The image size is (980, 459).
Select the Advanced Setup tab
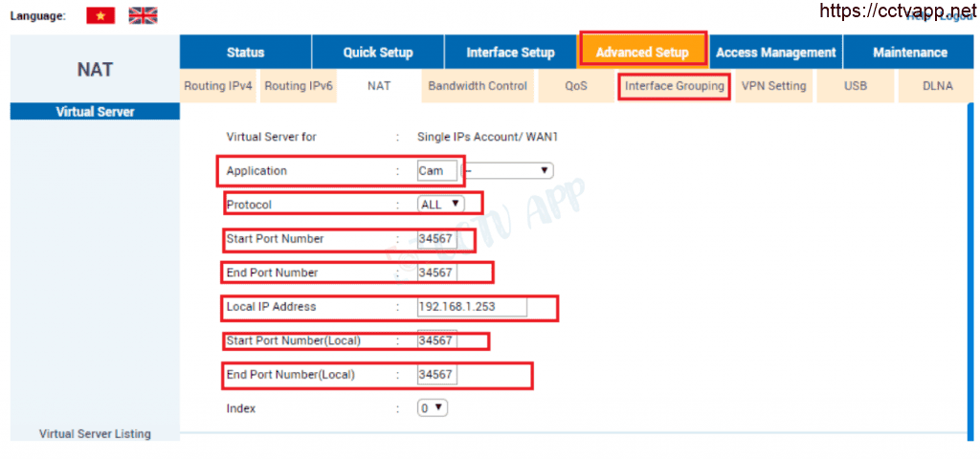642,53
